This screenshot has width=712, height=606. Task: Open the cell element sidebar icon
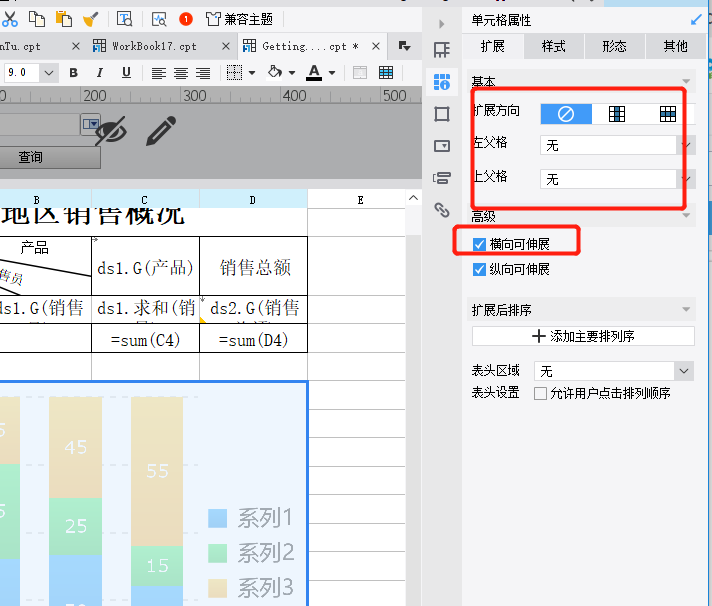[x=441, y=49]
